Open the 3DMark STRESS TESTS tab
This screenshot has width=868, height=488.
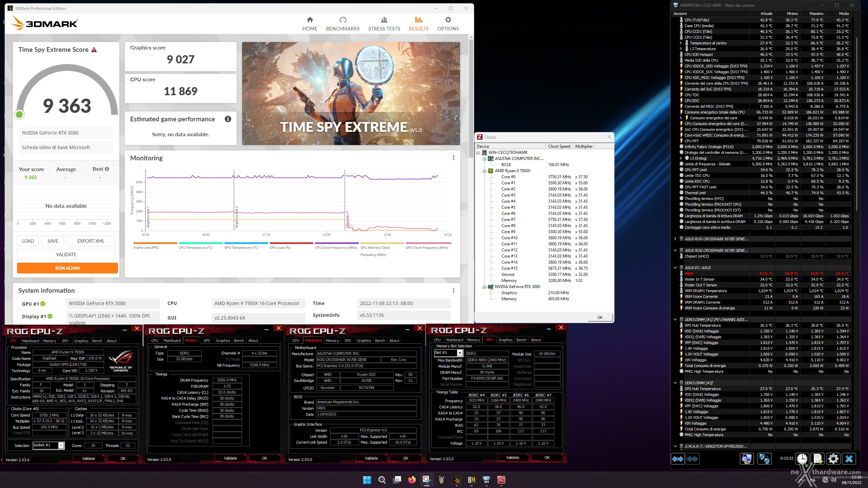click(384, 24)
